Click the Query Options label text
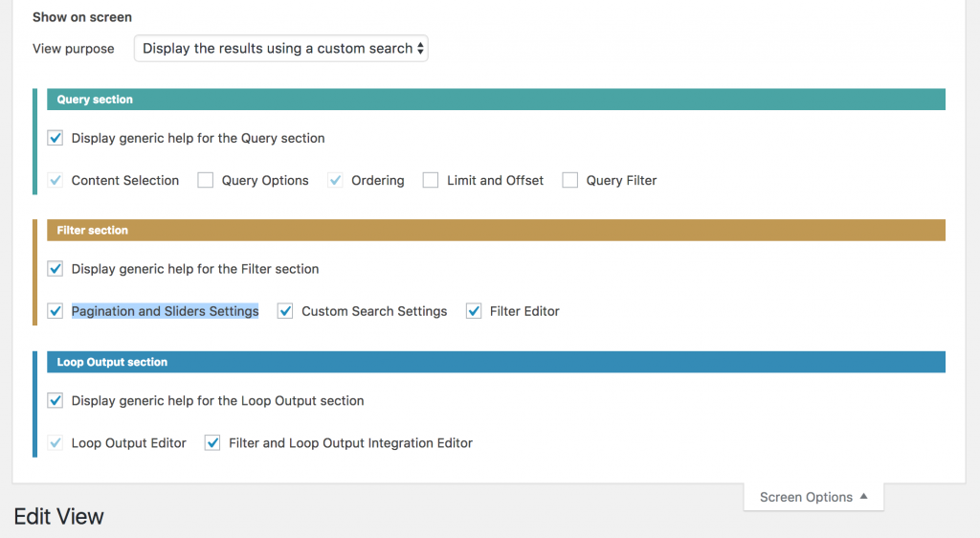Screen dimensions: 980x538 (x=265, y=181)
